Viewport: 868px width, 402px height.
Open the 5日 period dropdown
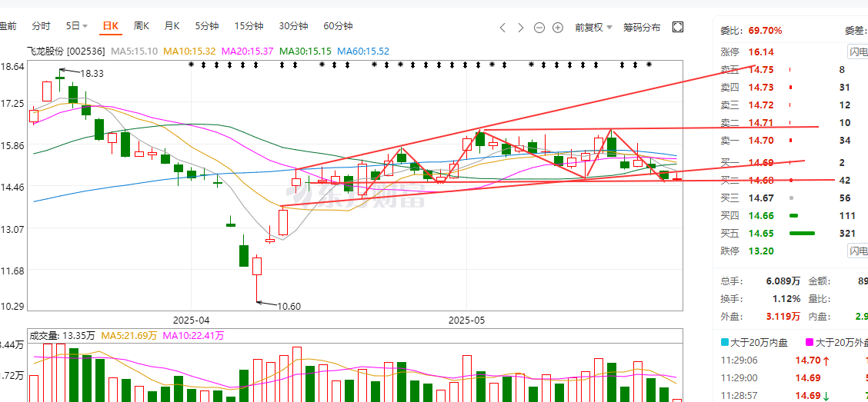[77, 26]
